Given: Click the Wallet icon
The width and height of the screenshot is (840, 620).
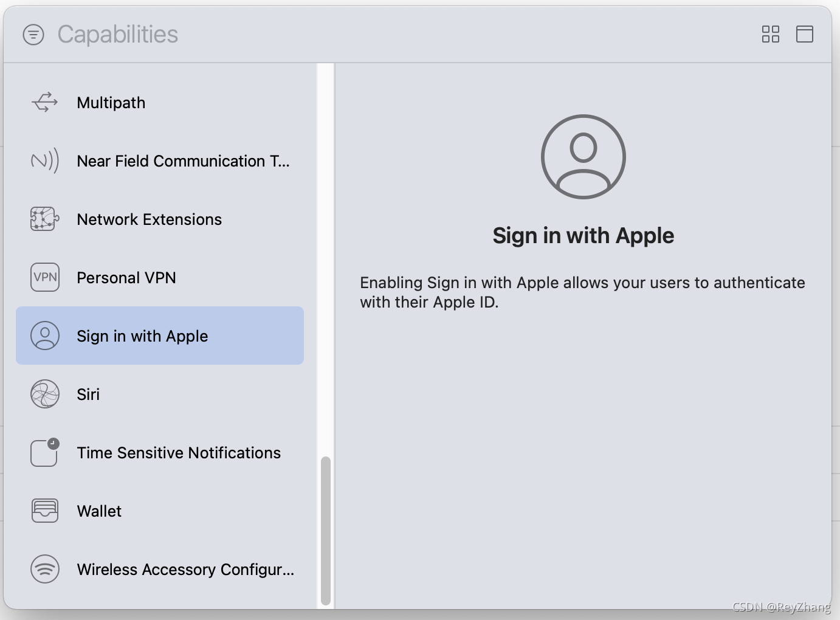Looking at the screenshot, I should point(45,511).
